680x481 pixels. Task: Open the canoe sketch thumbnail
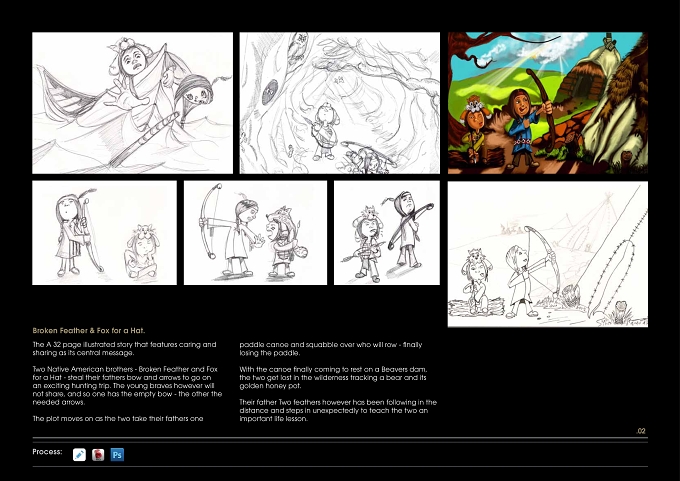(132, 103)
